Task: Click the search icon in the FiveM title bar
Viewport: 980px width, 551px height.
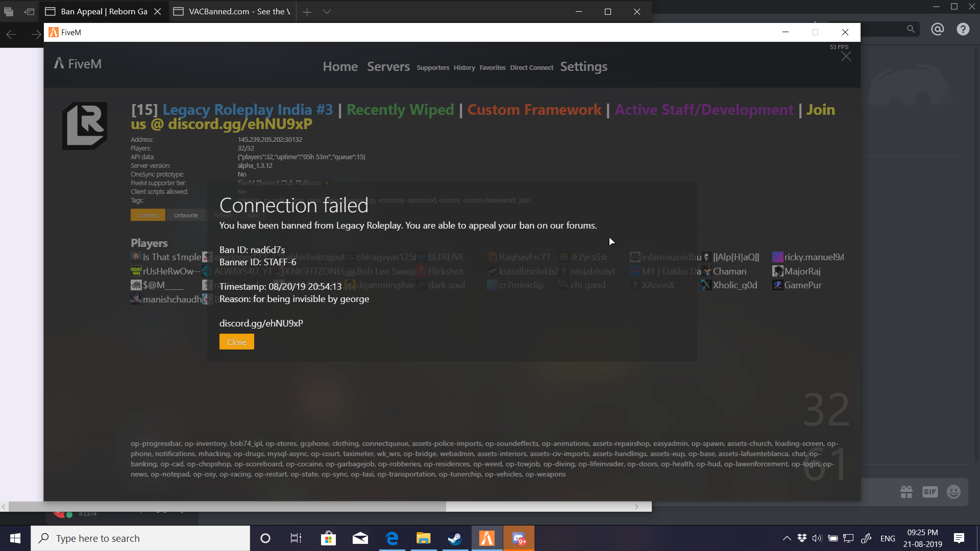Action: point(911,29)
